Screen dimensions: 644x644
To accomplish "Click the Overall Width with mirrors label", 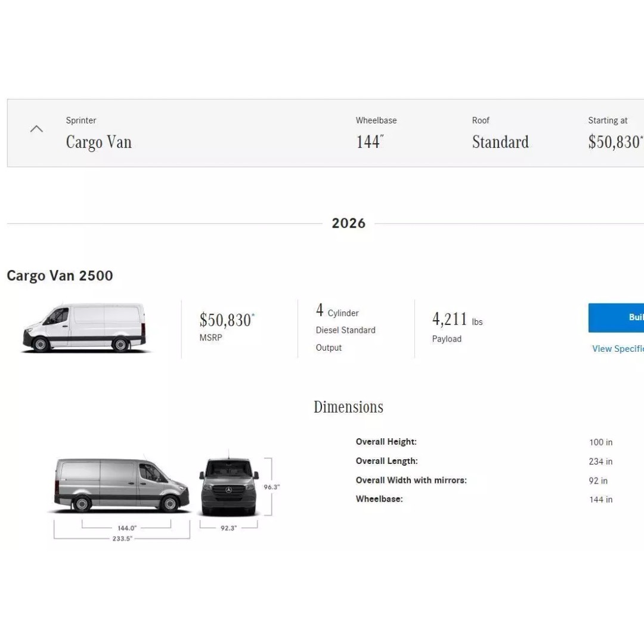I will click(x=411, y=480).
